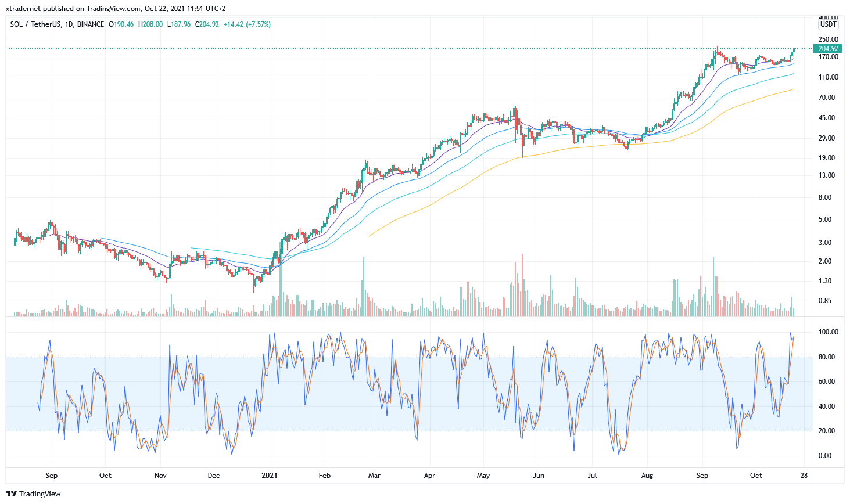The height and width of the screenshot is (504, 850).
Task: Click the Jul label on the time axis
Action: point(592,476)
